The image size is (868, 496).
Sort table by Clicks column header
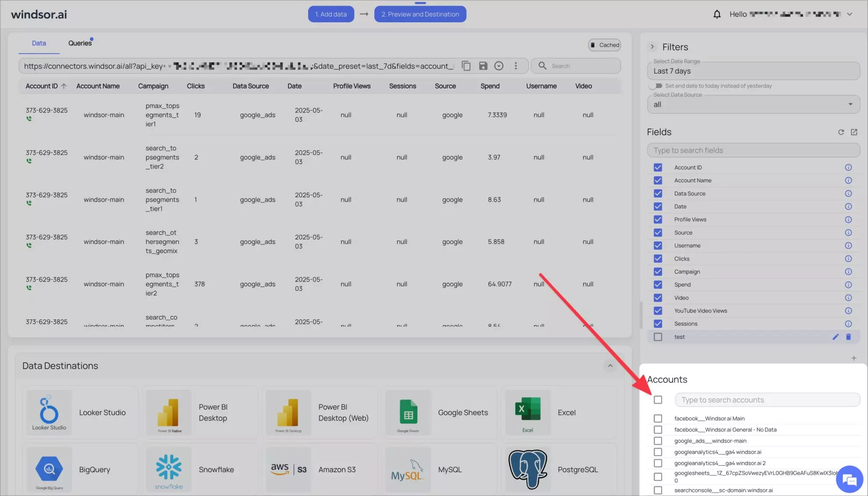pos(196,86)
